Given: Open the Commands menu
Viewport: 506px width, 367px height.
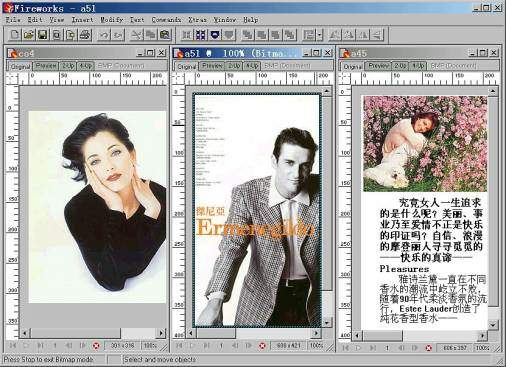Looking at the screenshot, I should (x=166, y=20).
